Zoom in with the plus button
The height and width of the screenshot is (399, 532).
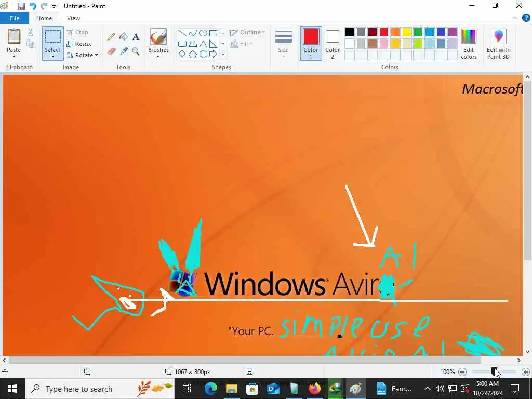pyautogui.click(x=526, y=372)
